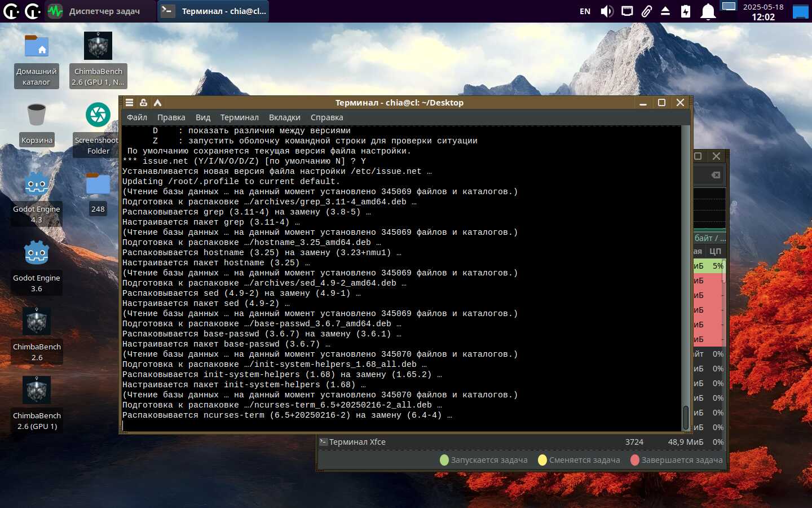The width and height of the screenshot is (812, 508).
Task: Open the Файл menu in terminal
Action: point(137,117)
